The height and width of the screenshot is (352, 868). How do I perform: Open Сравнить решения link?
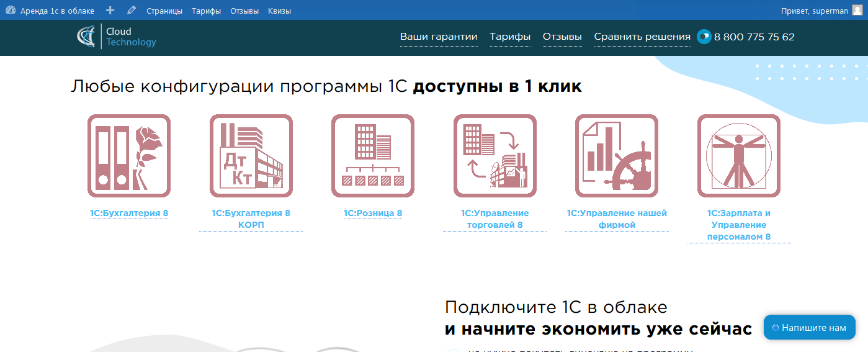[x=642, y=37]
